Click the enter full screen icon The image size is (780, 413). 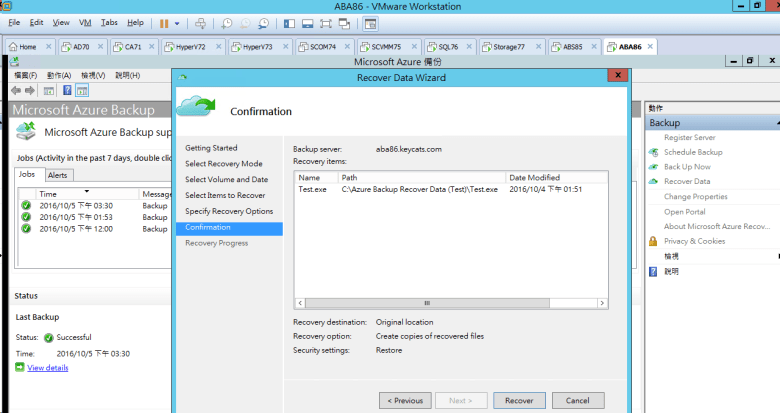(x=326, y=22)
